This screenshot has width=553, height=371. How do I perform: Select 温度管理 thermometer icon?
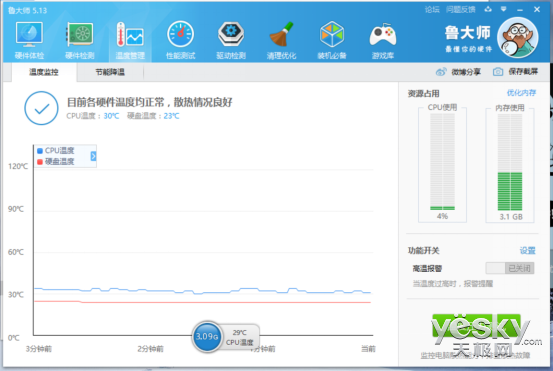[x=130, y=40]
